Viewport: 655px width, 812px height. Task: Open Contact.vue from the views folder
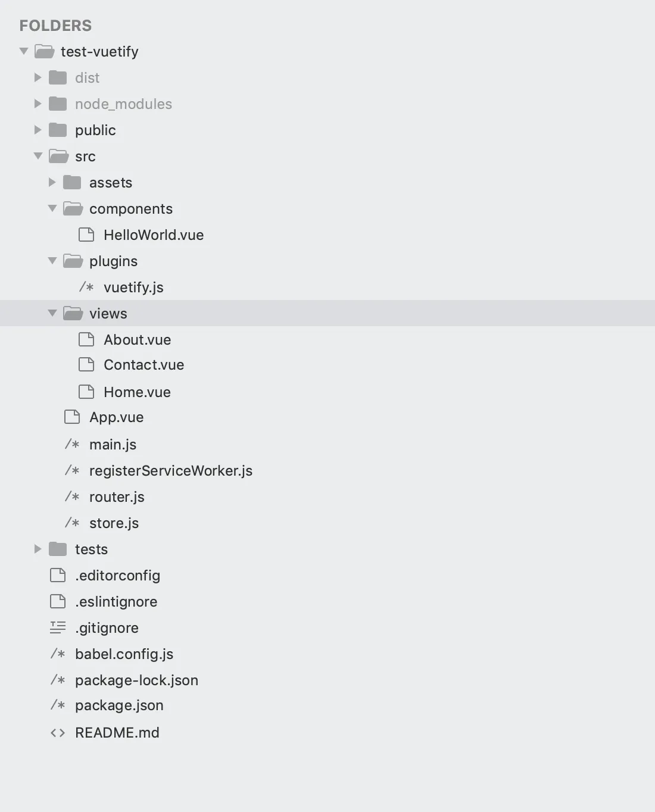point(144,365)
